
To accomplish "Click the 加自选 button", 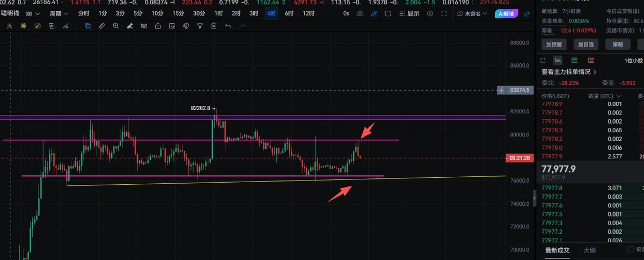I will [x=587, y=45].
